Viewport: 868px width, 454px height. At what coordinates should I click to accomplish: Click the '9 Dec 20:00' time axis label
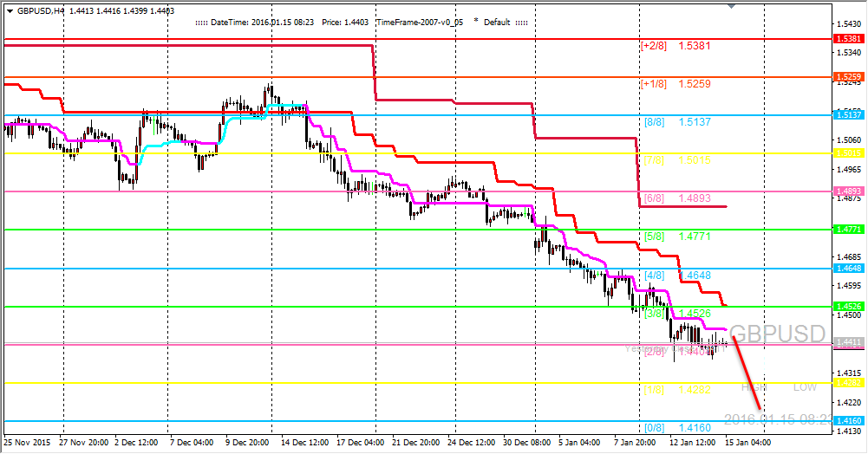click(247, 443)
